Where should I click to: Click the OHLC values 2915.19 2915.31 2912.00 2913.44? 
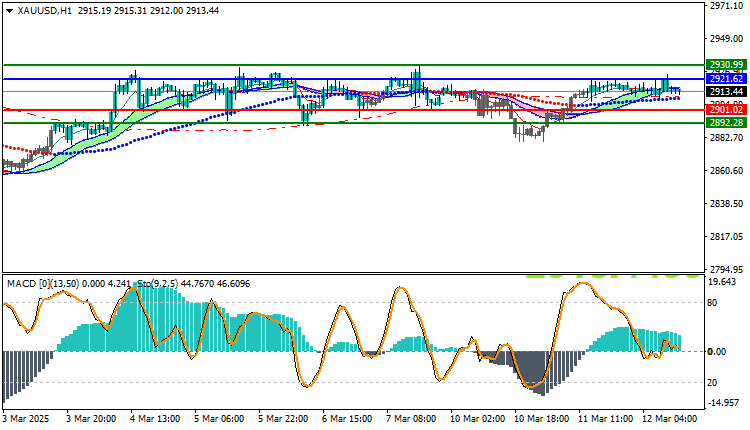pos(148,11)
